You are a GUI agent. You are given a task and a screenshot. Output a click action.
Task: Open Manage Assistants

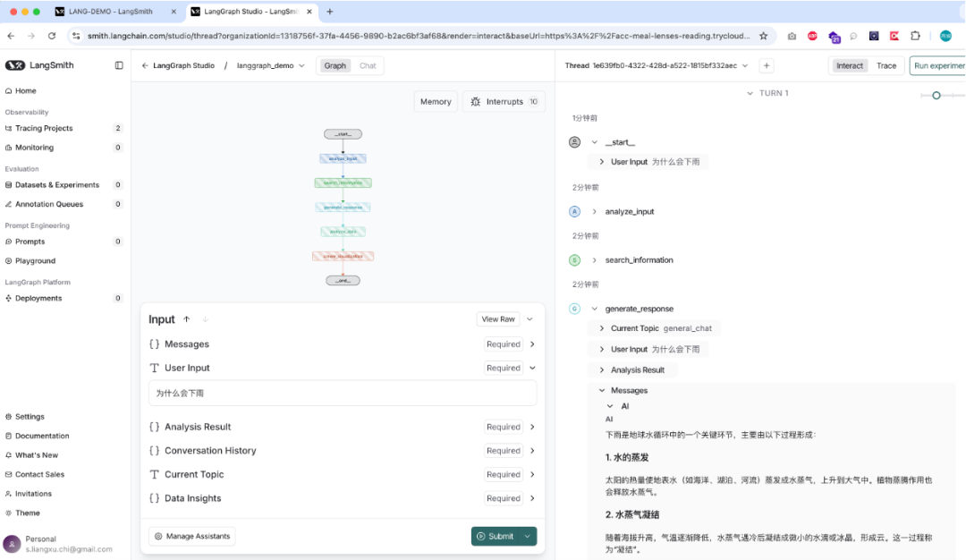(192, 536)
